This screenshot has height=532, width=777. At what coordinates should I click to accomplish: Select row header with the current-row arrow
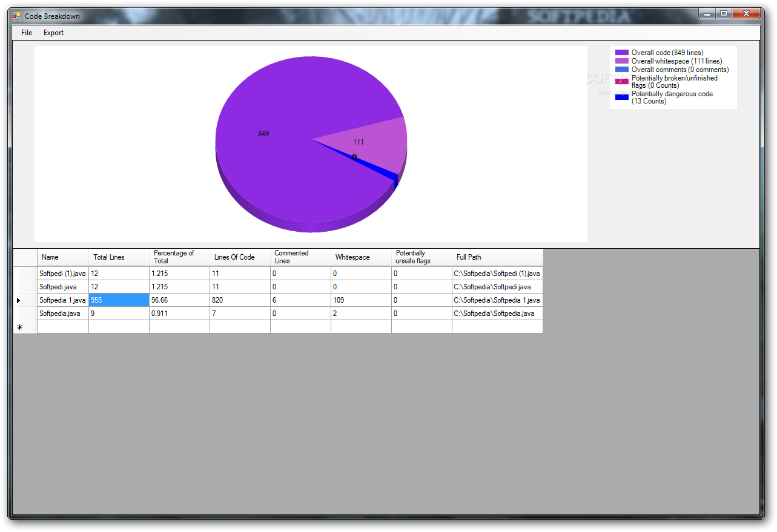click(x=25, y=300)
